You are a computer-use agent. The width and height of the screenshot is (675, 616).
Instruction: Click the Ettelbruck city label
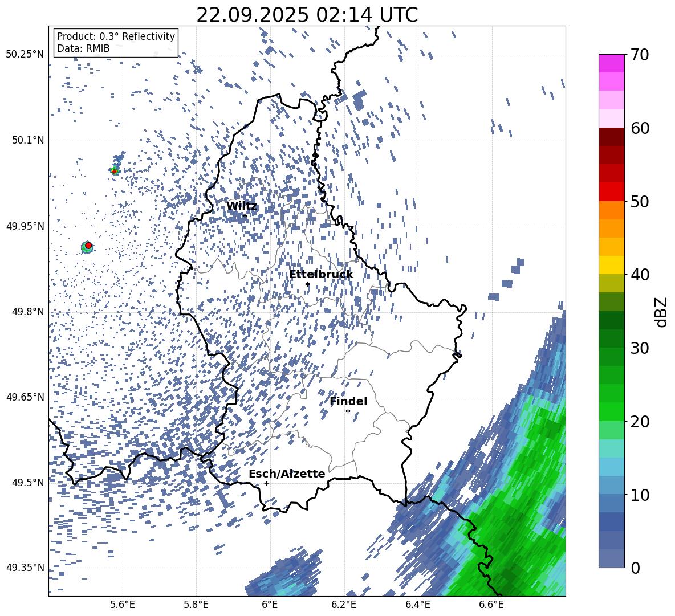[x=321, y=275]
